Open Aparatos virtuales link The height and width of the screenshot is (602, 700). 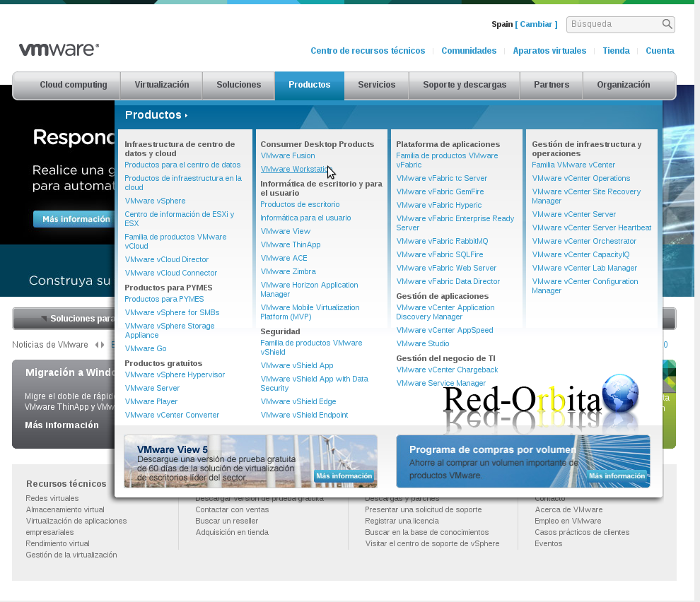pyautogui.click(x=549, y=50)
